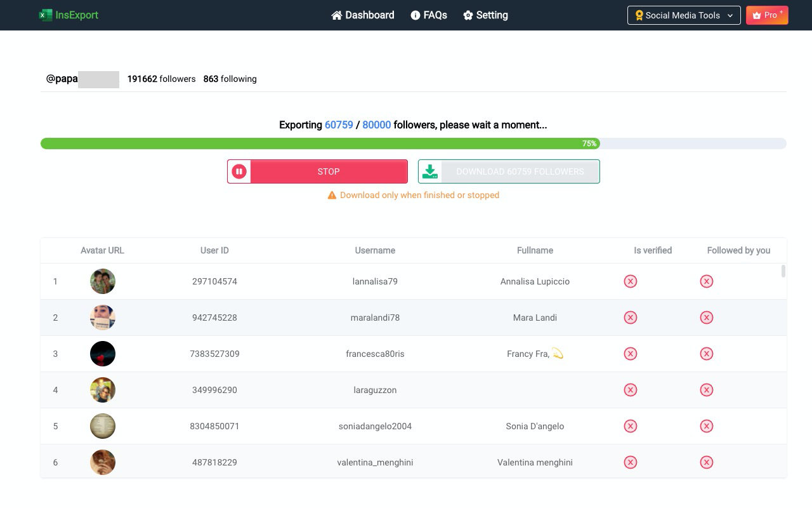Click the download icon beside Download button

point(430,171)
